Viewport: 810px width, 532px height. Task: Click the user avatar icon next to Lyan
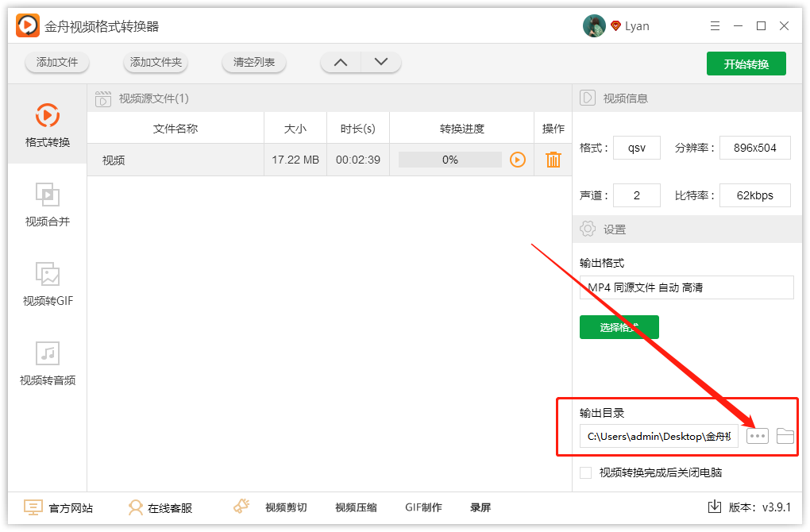594,26
